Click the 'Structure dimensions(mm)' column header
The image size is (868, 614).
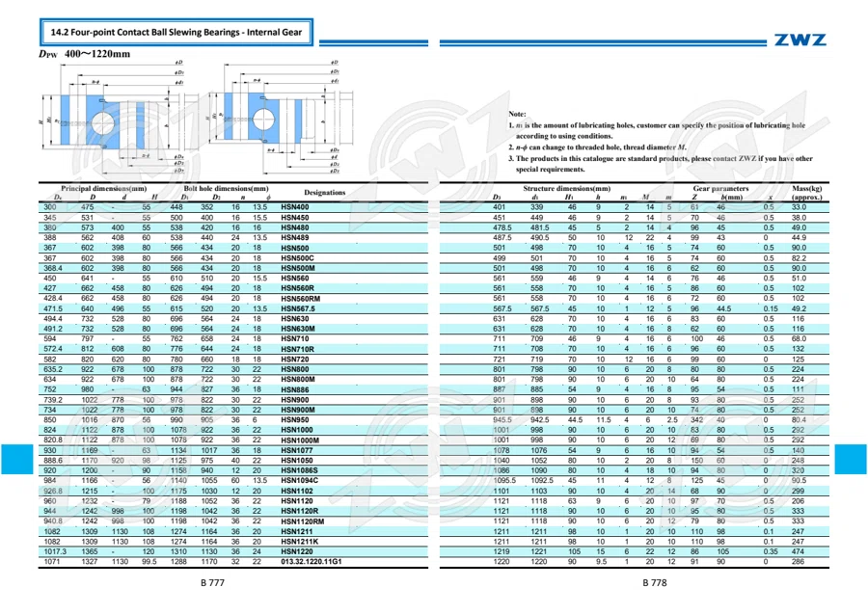[x=567, y=189]
